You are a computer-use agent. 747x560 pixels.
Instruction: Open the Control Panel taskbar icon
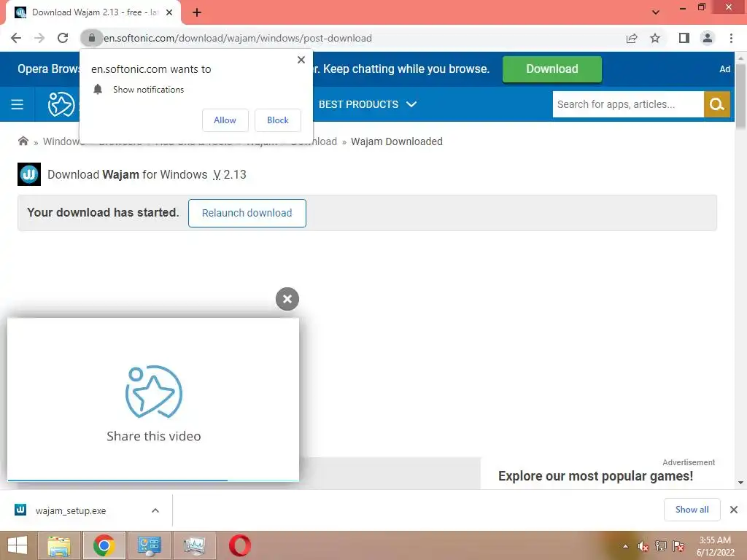[150, 545]
